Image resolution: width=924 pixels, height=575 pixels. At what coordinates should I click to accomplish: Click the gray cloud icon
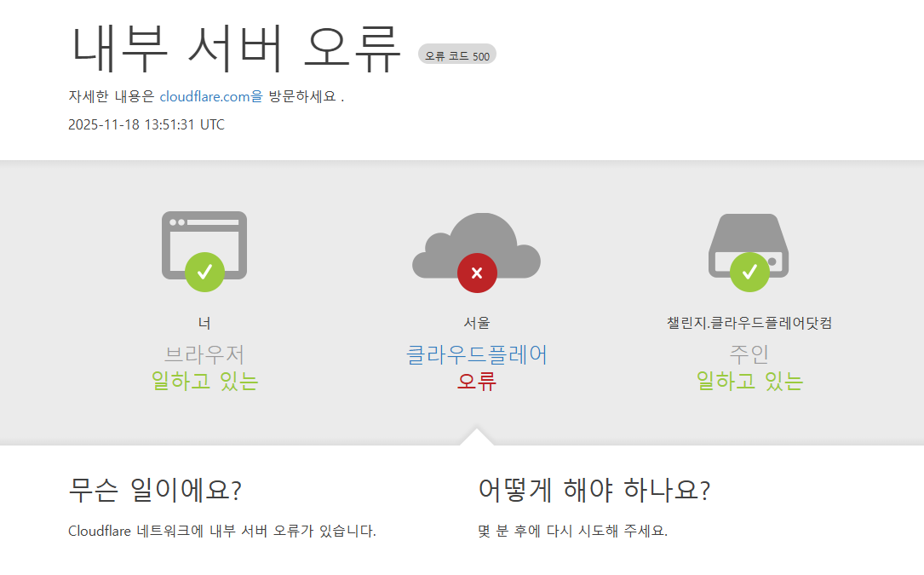pos(476,245)
